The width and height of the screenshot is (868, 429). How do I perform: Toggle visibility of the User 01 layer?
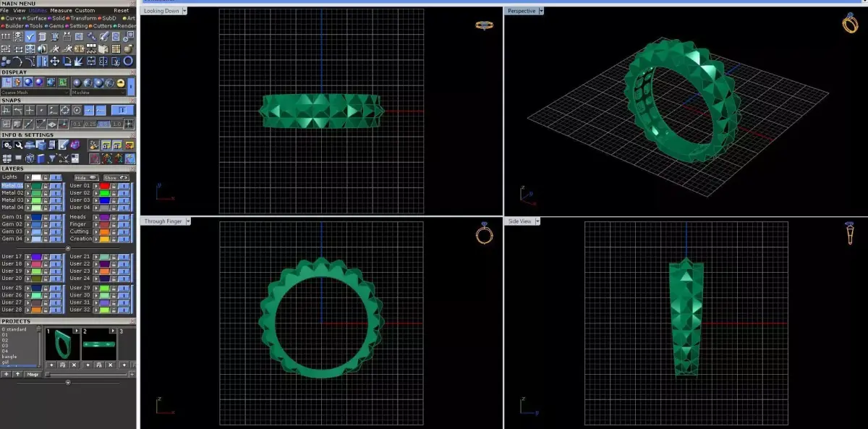(x=124, y=185)
